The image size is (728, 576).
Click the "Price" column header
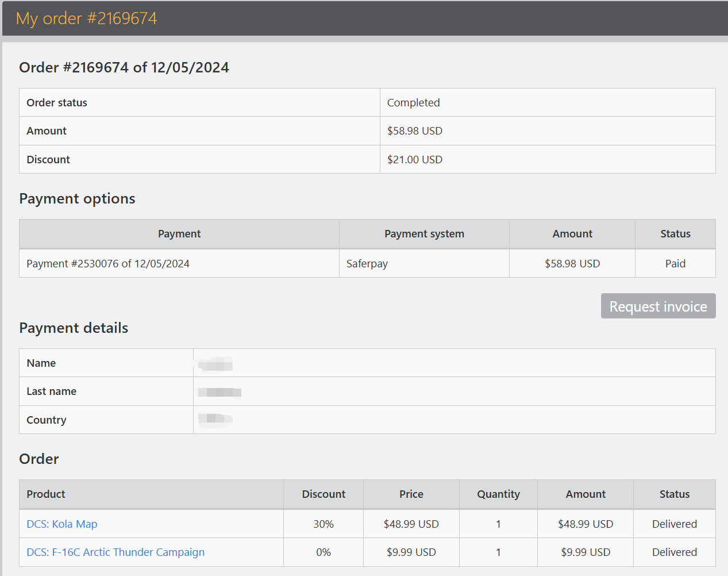411,494
